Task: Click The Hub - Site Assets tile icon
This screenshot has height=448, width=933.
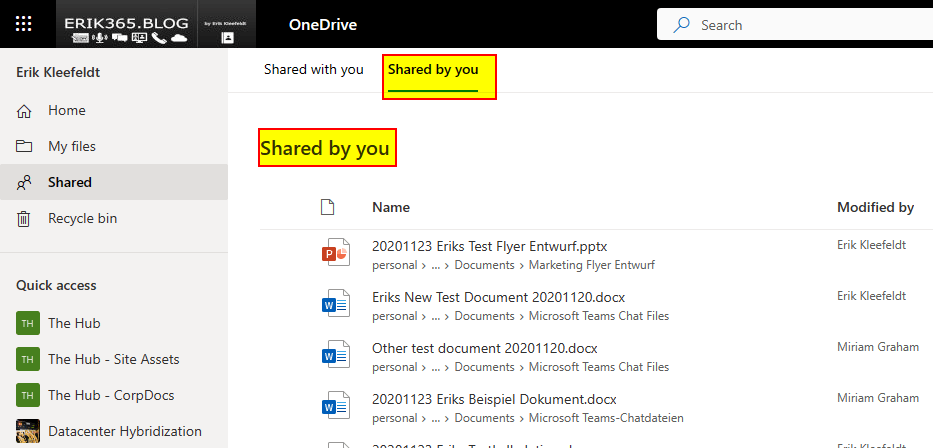Action: (x=28, y=359)
